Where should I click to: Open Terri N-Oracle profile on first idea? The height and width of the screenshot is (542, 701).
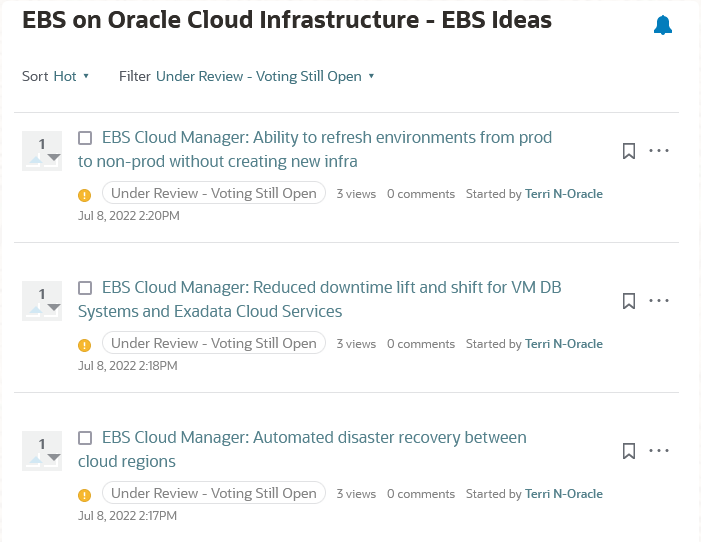564,194
